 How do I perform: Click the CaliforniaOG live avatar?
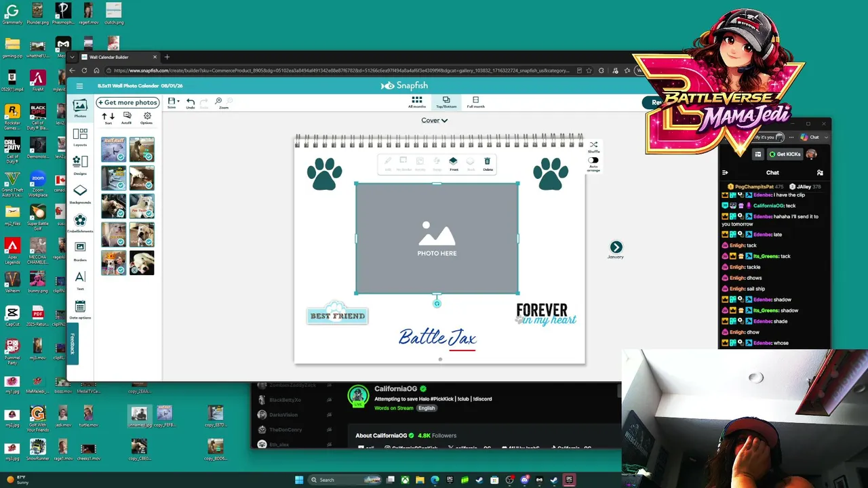357,396
